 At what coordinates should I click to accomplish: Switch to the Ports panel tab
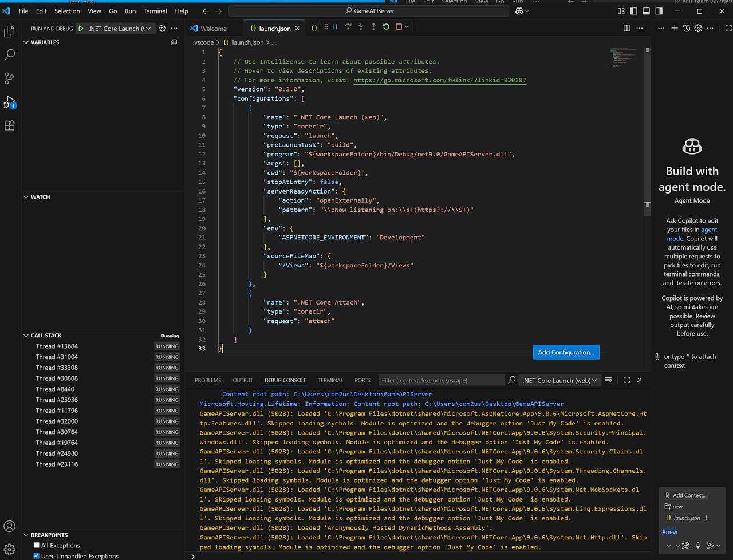click(x=362, y=380)
